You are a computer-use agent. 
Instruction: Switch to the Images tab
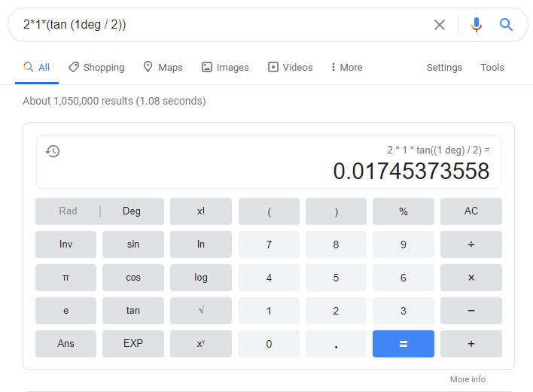[225, 68]
